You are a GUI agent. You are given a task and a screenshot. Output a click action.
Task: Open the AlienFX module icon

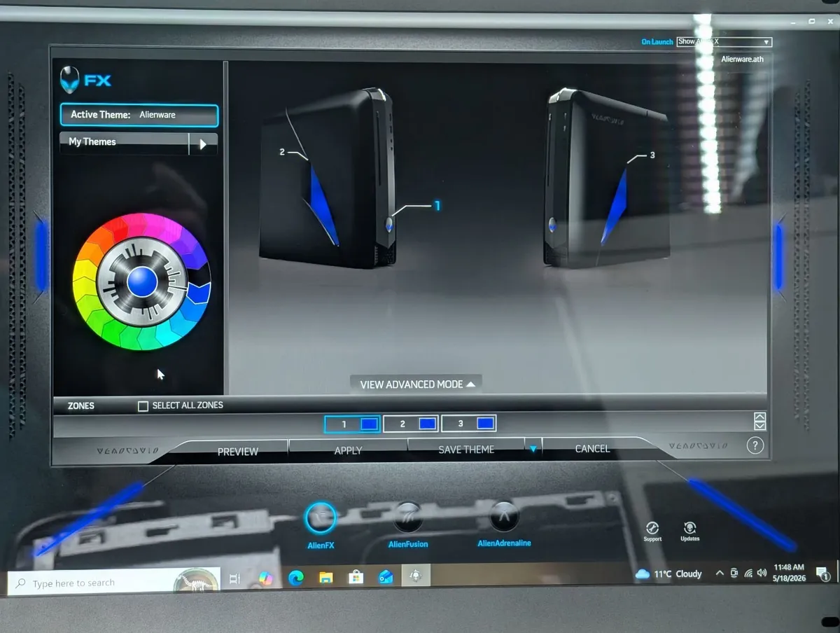click(320, 518)
